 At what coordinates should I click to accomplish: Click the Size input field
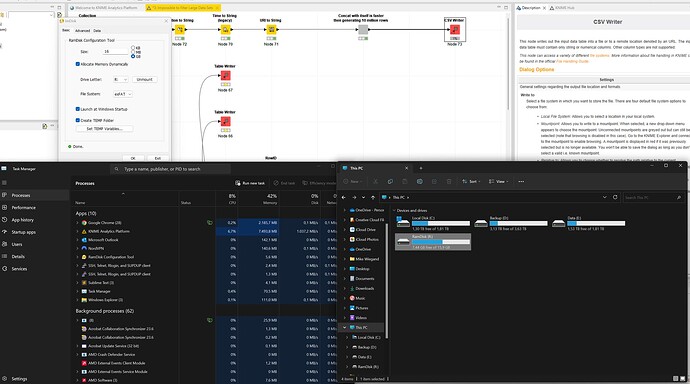click(x=116, y=52)
